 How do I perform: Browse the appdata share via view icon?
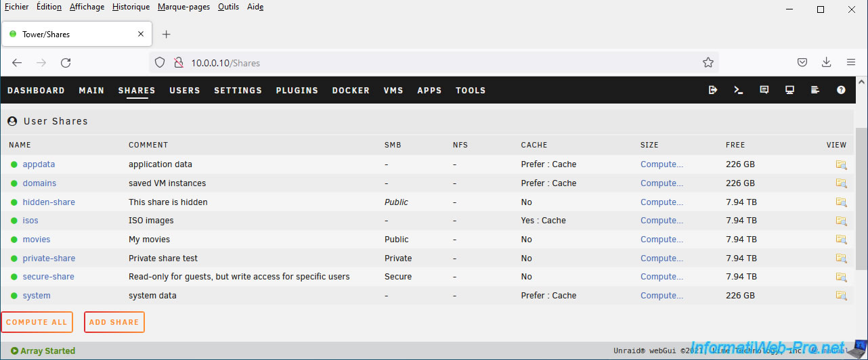coord(841,164)
